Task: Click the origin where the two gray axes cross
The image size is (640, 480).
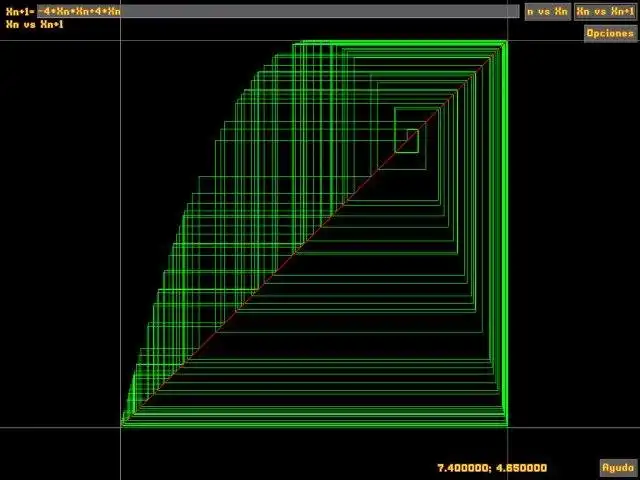Action: 120,428
